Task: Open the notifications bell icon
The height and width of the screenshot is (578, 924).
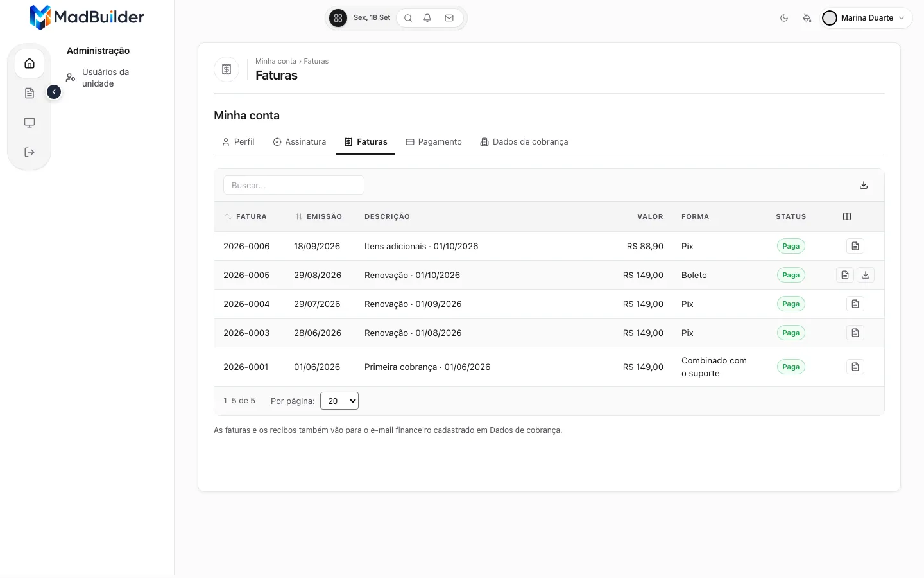Action: tap(427, 18)
